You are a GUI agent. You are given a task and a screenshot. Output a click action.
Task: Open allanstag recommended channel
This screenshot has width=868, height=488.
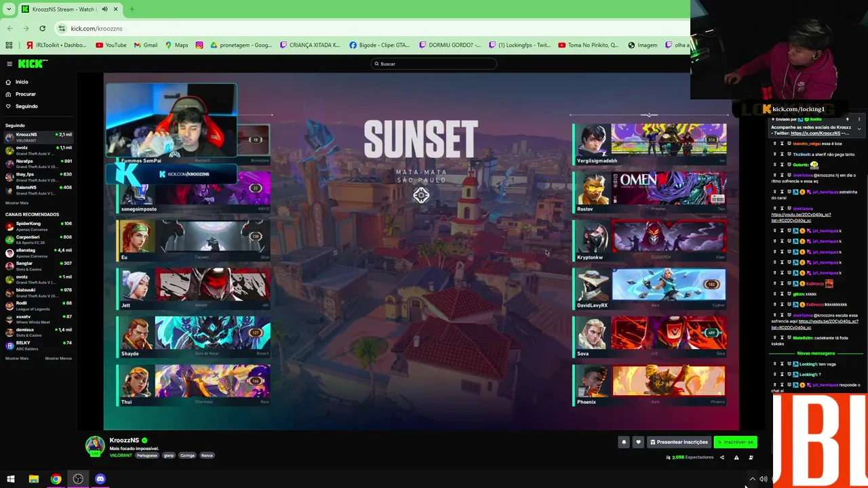[39, 253]
